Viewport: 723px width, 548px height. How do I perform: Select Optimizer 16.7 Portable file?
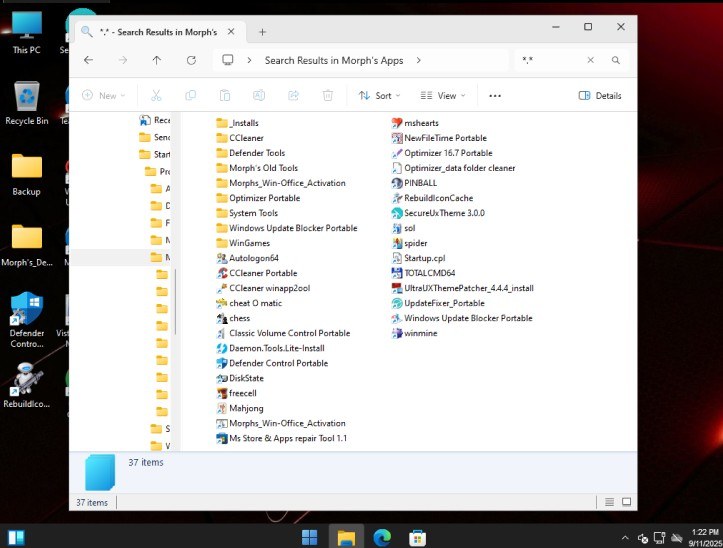pos(442,153)
